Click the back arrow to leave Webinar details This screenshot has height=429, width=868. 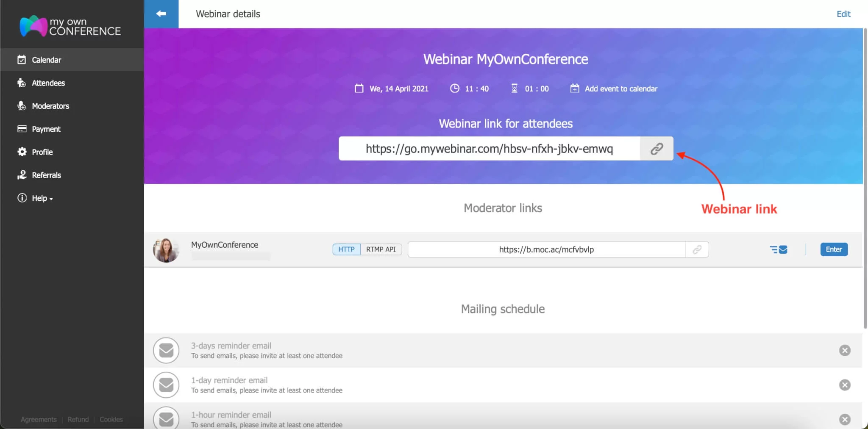point(161,14)
